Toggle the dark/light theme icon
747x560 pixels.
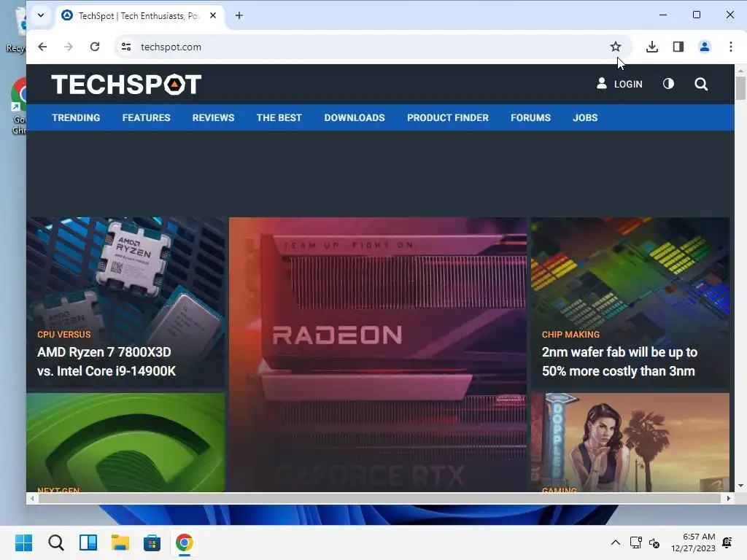(668, 84)
